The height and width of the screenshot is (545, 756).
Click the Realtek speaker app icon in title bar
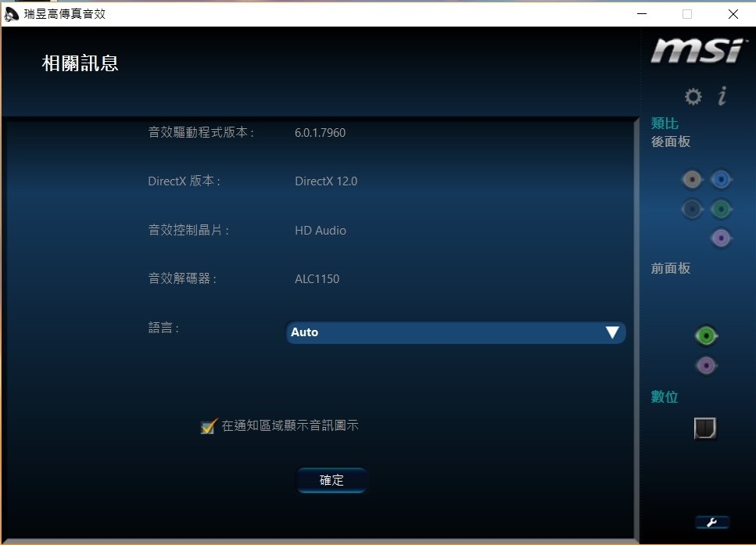pos(11,14)
